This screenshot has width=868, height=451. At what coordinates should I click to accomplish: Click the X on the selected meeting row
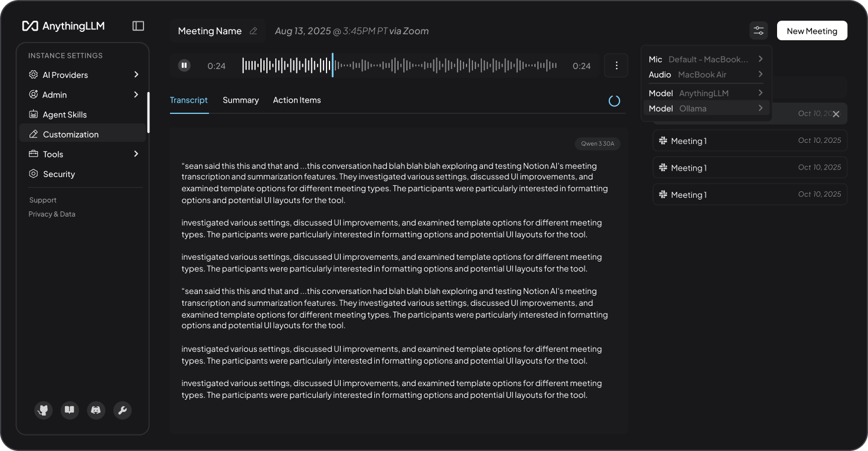[x=836, y=114]
